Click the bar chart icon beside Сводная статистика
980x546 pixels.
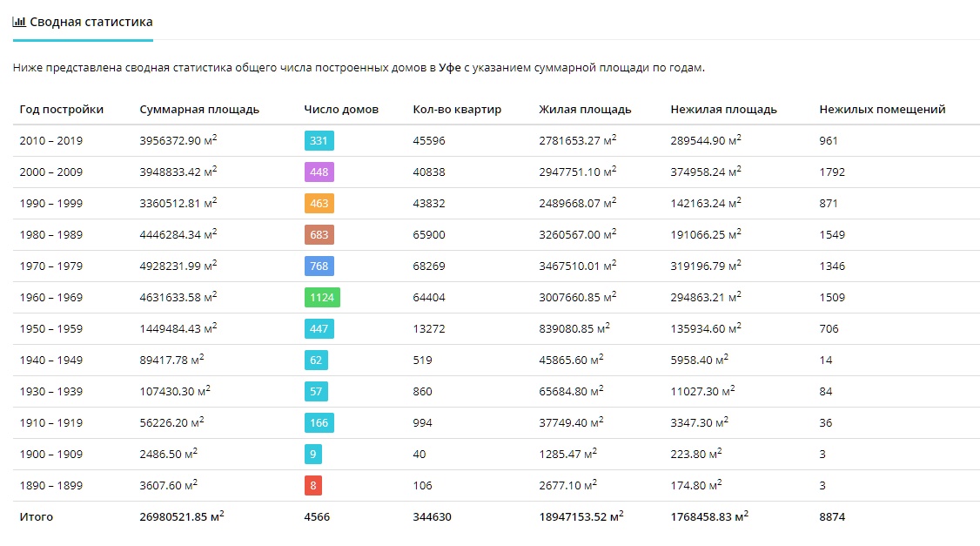pos(19,22)
